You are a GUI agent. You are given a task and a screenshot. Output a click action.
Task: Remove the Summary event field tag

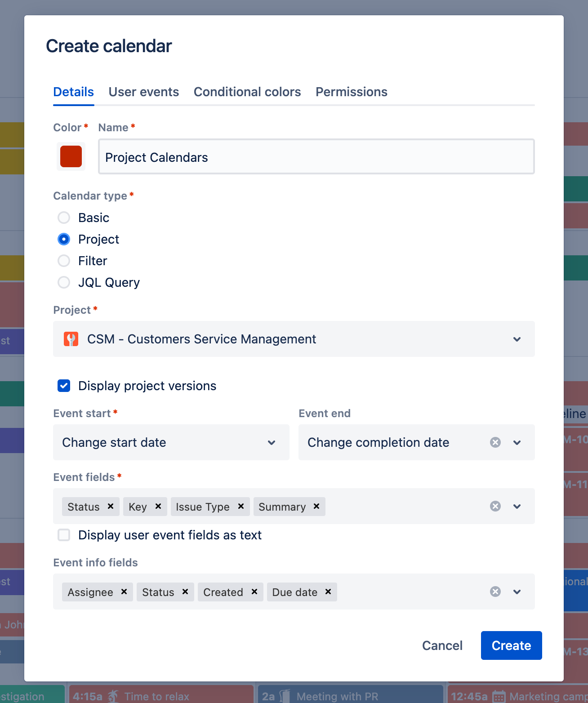pyautogui.click(x=316, y=506)
